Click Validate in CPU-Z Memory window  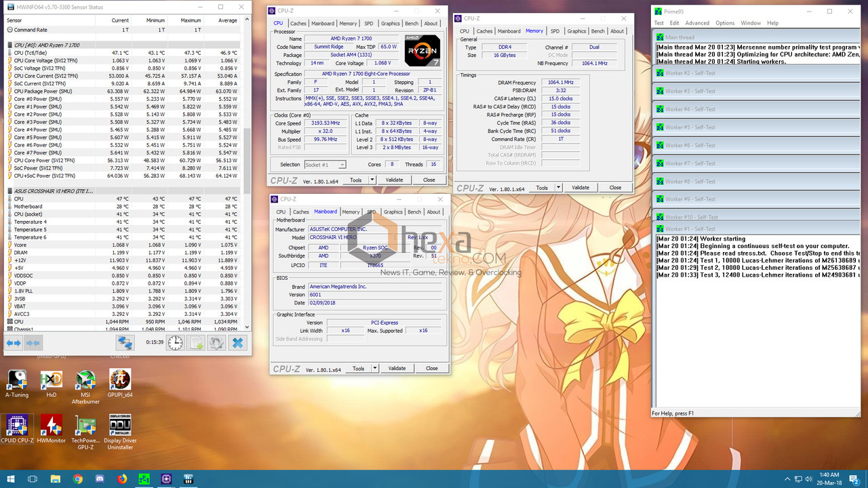pos(580,188)
